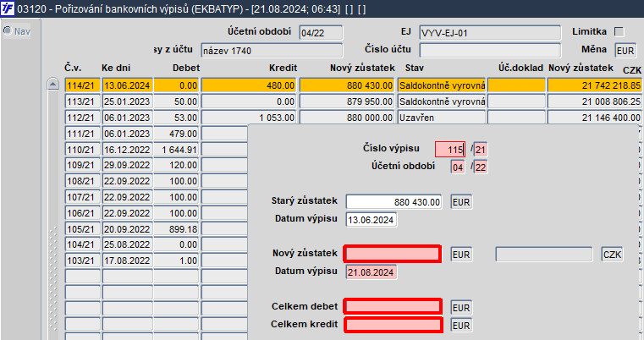Click the field containing název 1740

point(272,51)
